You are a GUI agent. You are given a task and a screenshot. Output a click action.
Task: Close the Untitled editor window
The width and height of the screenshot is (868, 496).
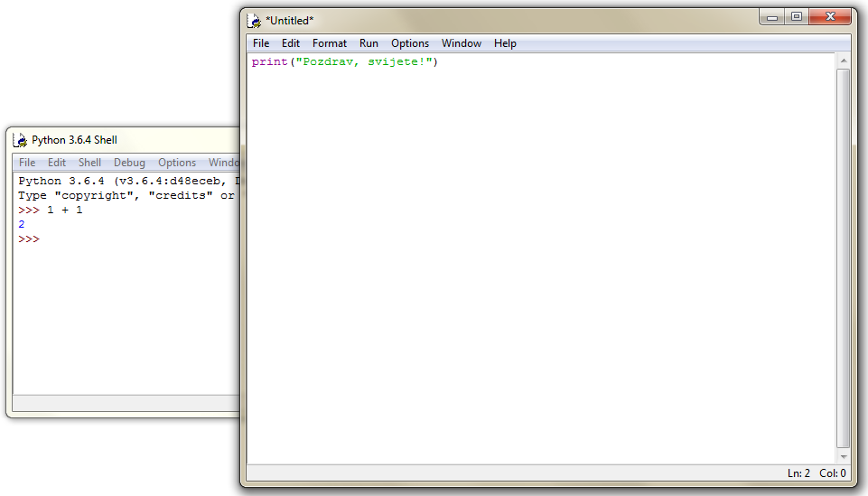(829, 16)
